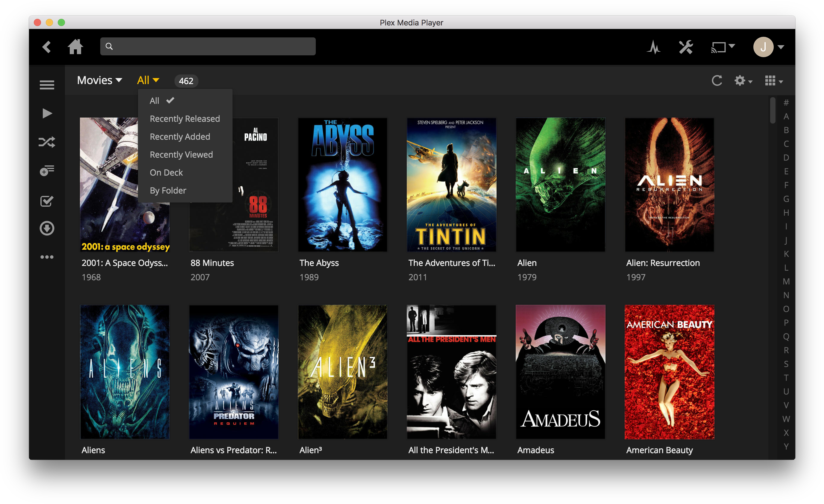Open Alien: Resurrection poster
The height and width of the screenshot is (504, 824).
(x=670, y=185)
